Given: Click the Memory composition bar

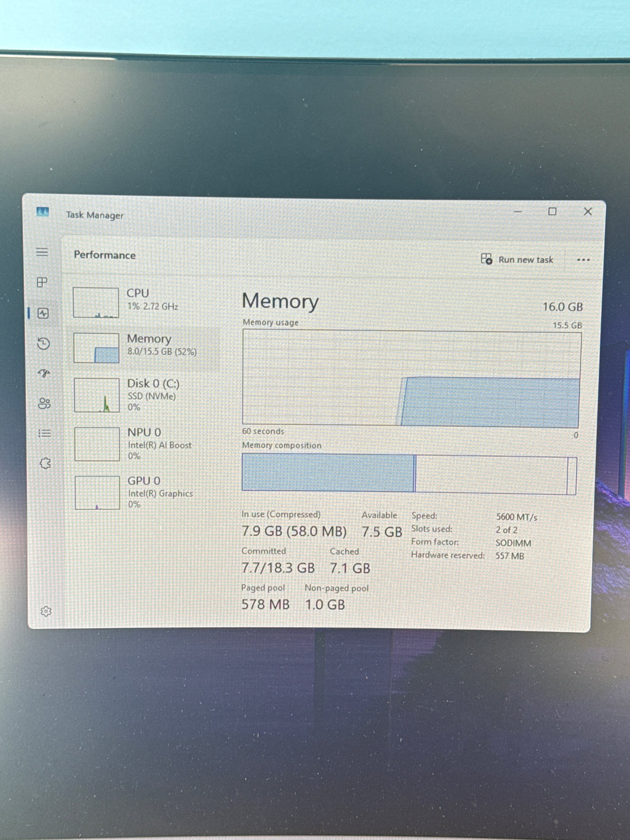Looking at the screenshot, I should (409, 474).
